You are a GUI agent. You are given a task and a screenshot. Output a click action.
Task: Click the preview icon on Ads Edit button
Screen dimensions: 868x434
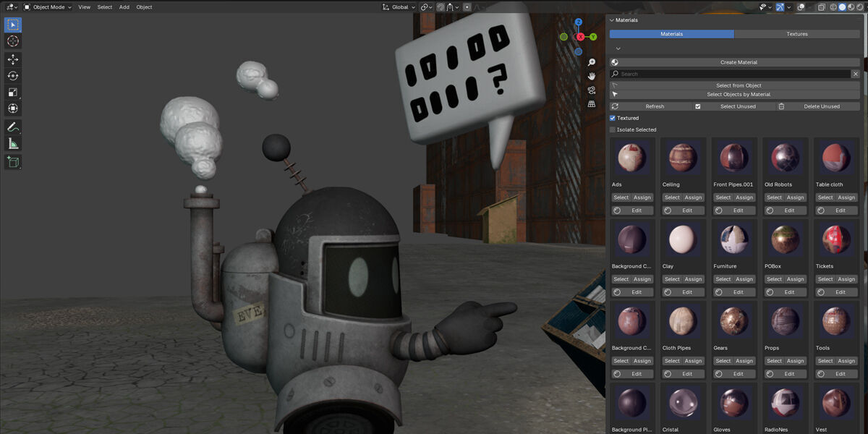point(617,210)
